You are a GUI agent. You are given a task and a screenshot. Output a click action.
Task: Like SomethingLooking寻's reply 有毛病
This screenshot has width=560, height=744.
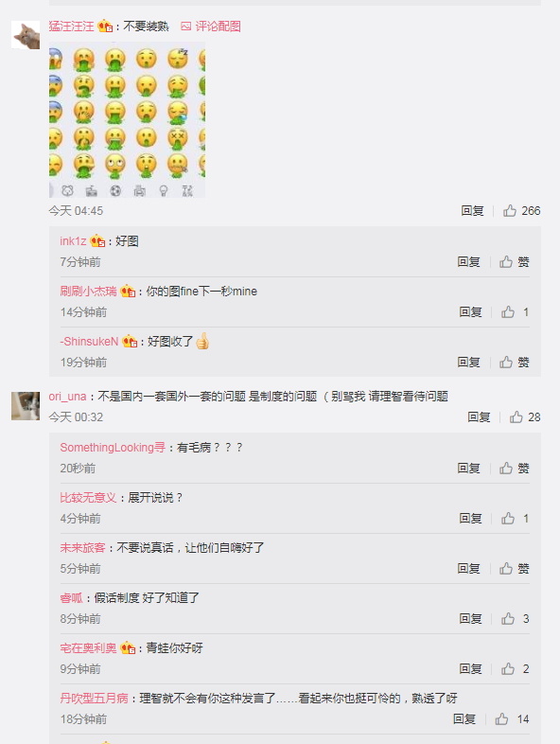click(514, 469)
